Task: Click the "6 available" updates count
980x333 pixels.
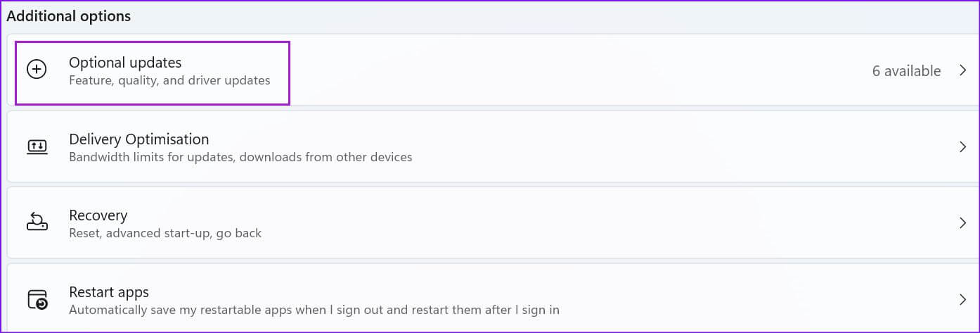Action: coord(907,70)
